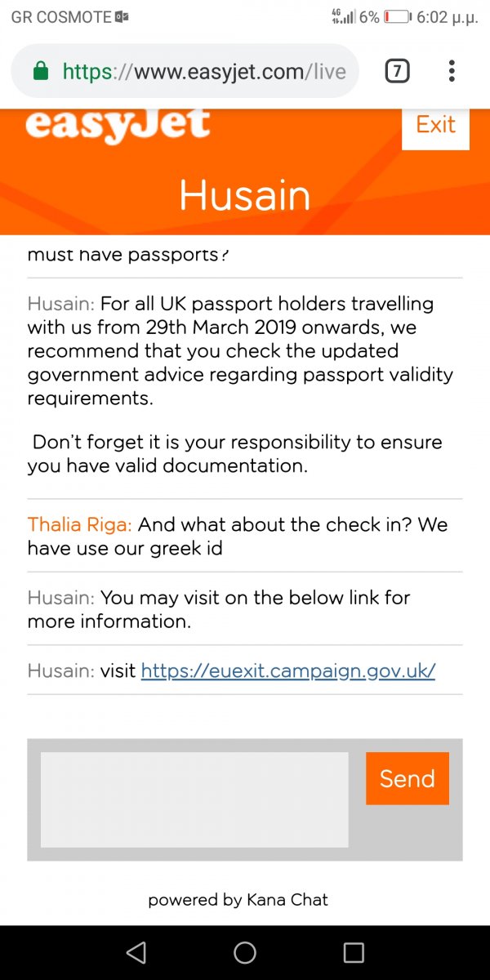490x980 pixels.
Task: Open the euexit.campaign.gov.uk link
Action: [288, 670]
